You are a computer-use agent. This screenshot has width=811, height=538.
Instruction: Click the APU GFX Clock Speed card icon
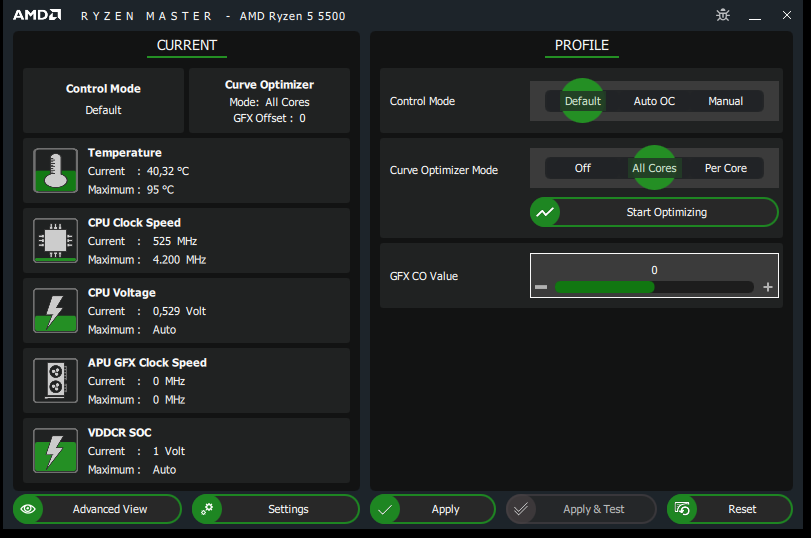click(x=55, y=380)
